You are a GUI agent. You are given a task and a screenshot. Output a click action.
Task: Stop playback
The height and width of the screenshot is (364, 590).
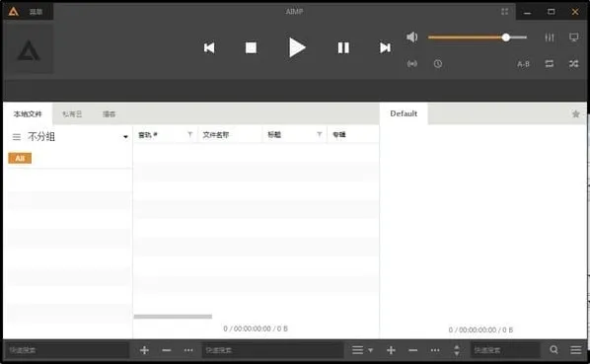[x=251, y=47]
